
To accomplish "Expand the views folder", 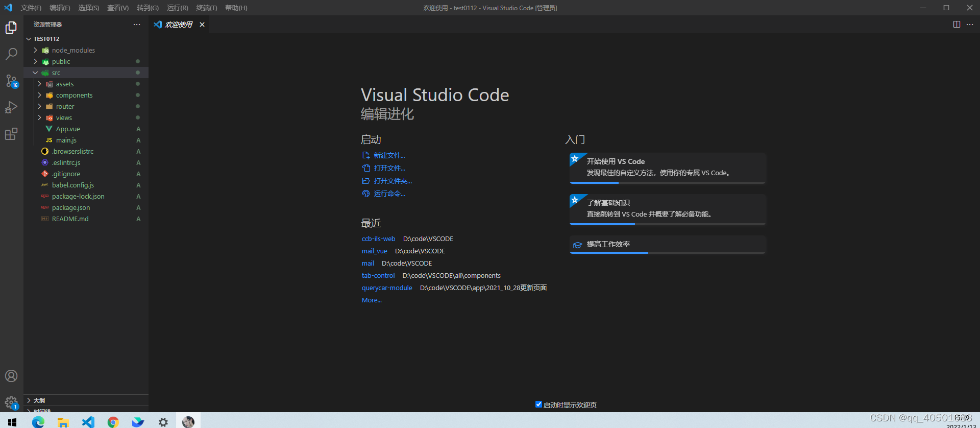I will point(39,117).
